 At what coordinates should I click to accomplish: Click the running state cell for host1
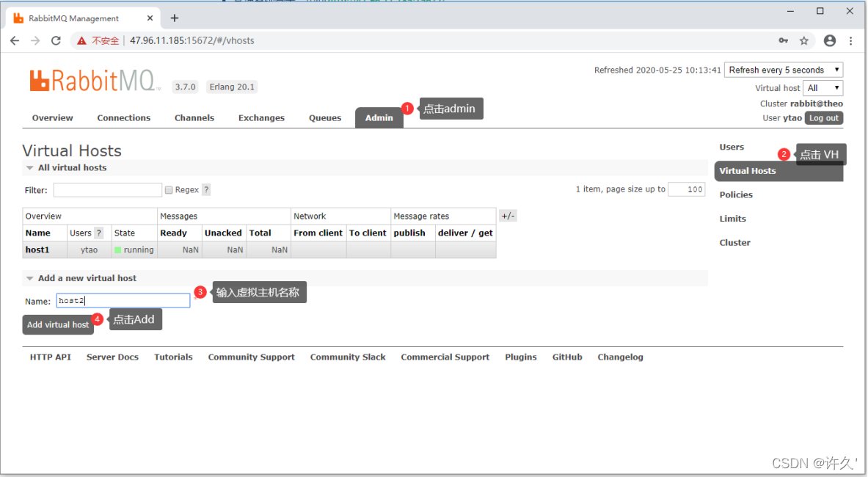point(134,250)
